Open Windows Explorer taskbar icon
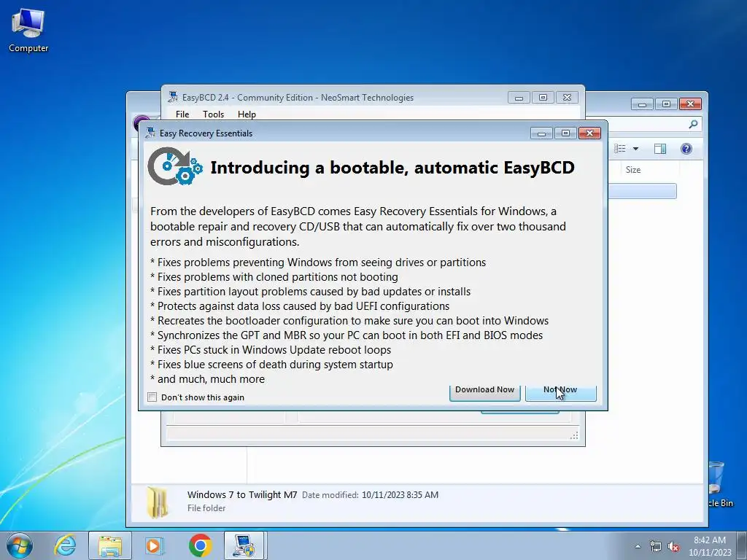The height and width of the screenshot is (560, 747). point(110,545)
